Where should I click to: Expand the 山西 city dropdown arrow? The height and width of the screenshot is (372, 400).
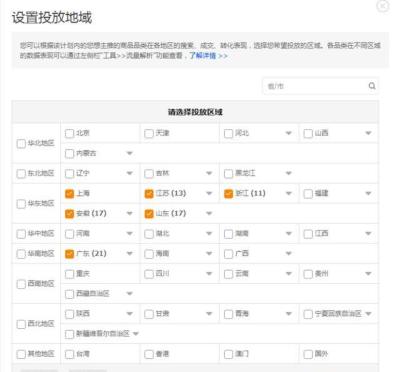[x=368, y=133]
